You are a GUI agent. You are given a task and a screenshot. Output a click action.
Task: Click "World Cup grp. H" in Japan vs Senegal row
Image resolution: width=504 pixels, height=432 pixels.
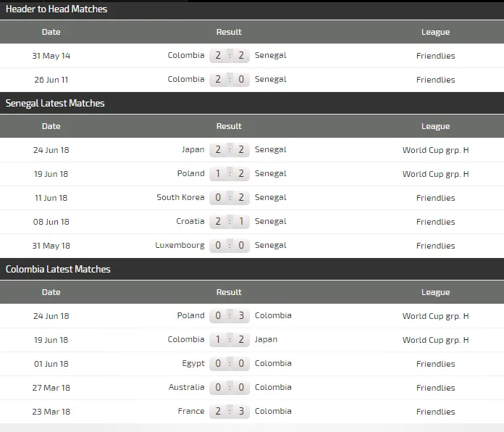click(x=435, y=150)
